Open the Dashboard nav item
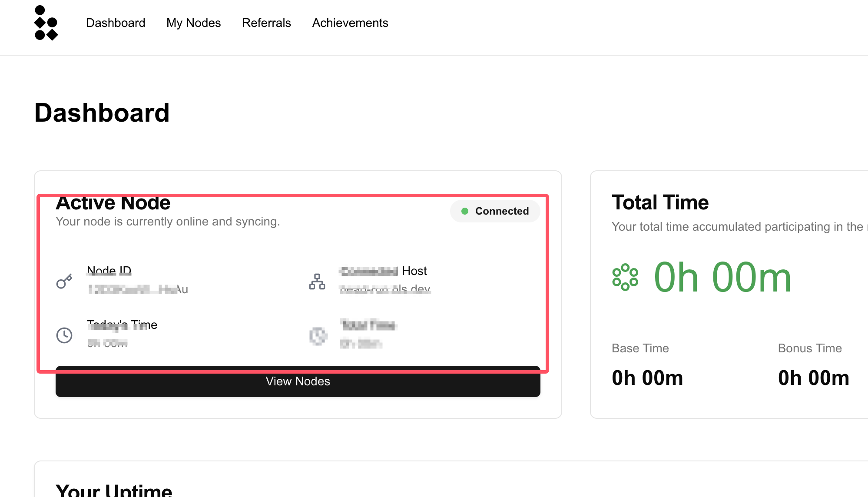 click(x=116, y=23)
